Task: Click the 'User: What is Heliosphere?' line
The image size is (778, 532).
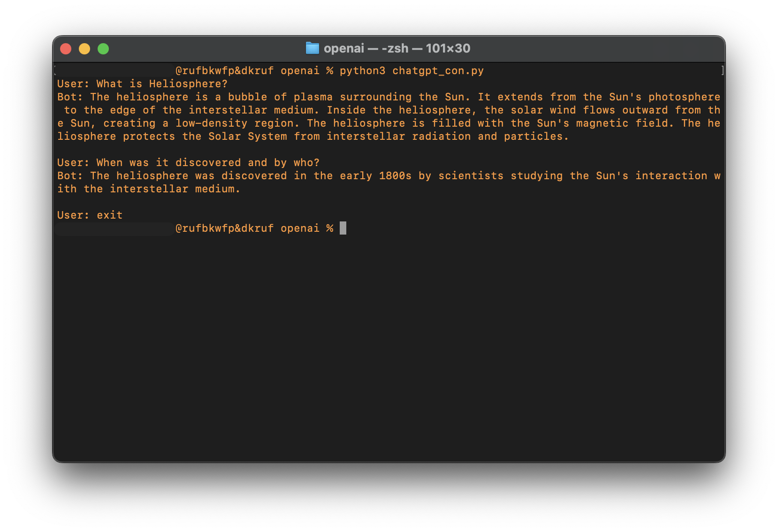Action: [142, 84]
